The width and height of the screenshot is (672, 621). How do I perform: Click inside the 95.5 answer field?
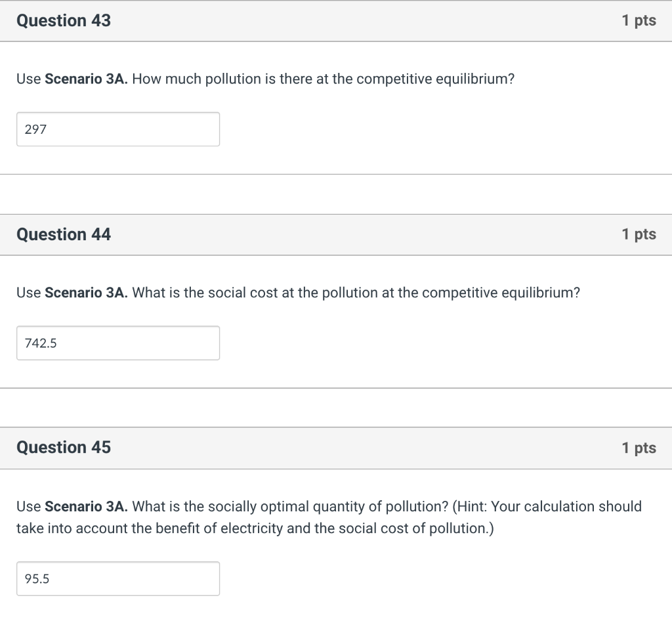(118, 578)
